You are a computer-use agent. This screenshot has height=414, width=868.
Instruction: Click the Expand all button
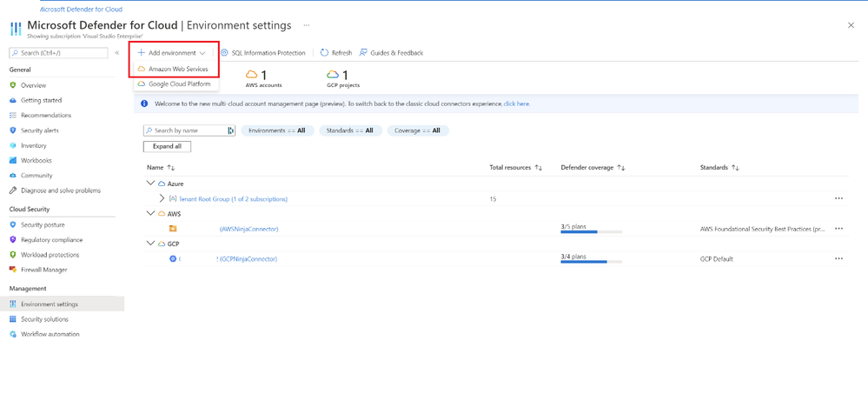point(167,147)
